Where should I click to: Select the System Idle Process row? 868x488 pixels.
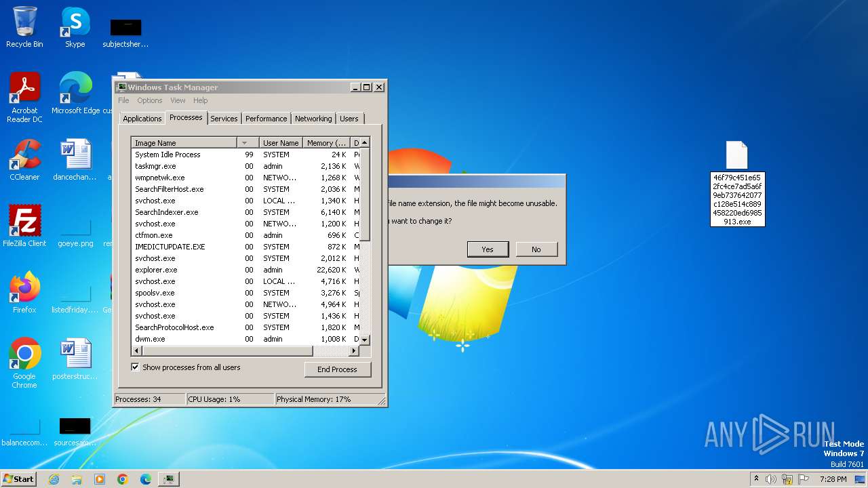(245, 155)
